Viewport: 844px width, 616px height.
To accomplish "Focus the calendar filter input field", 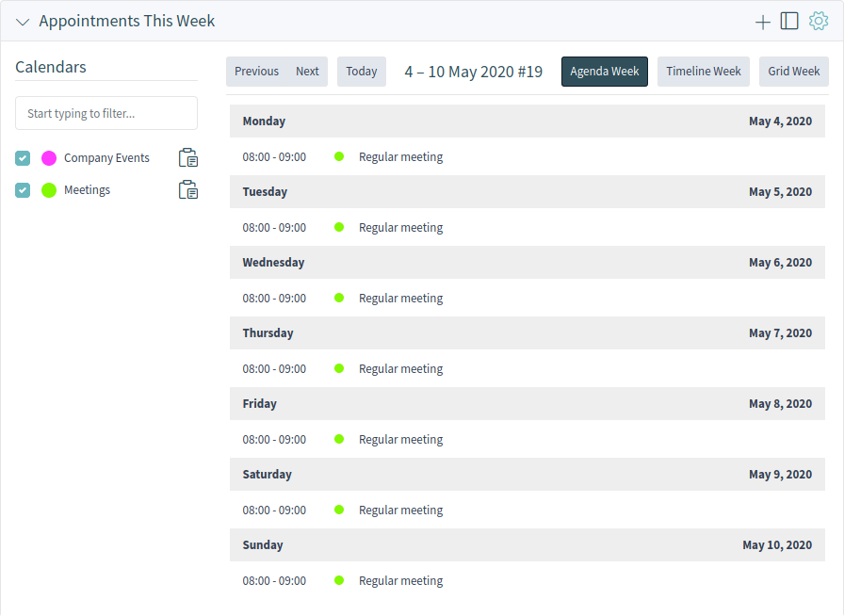I will 106,113.
